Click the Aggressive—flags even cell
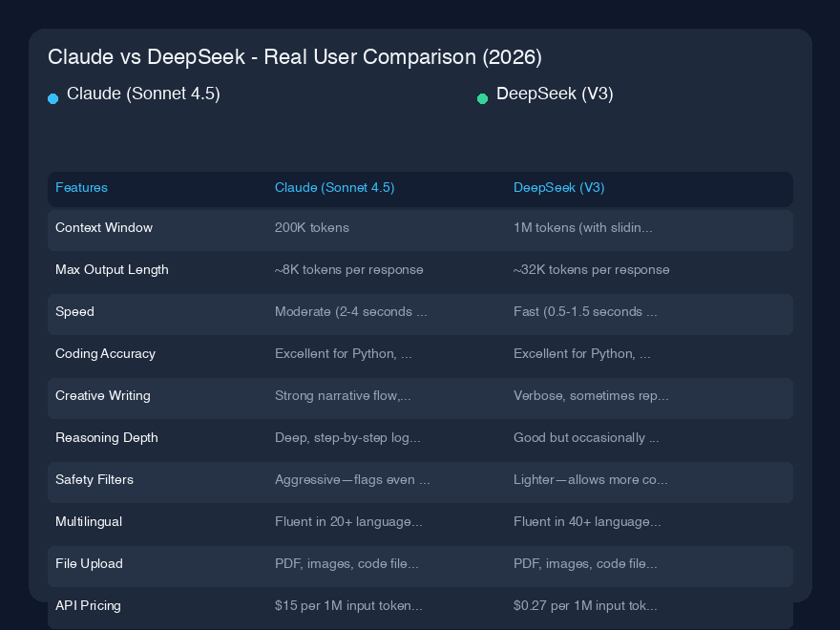 tap(352, 479)
